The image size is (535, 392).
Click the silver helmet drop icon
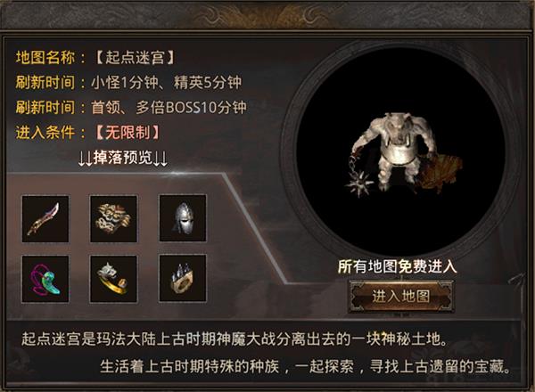(183, 218)
